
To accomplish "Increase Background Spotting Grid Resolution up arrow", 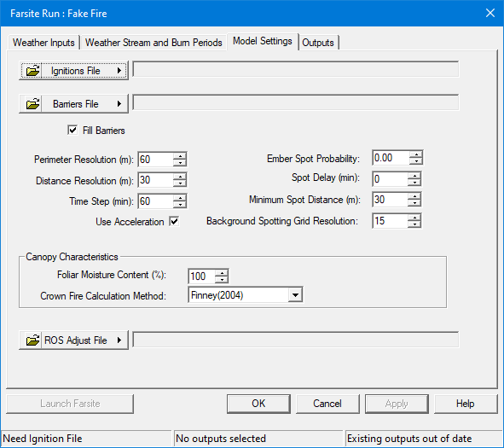I will [x=414, y=217].
